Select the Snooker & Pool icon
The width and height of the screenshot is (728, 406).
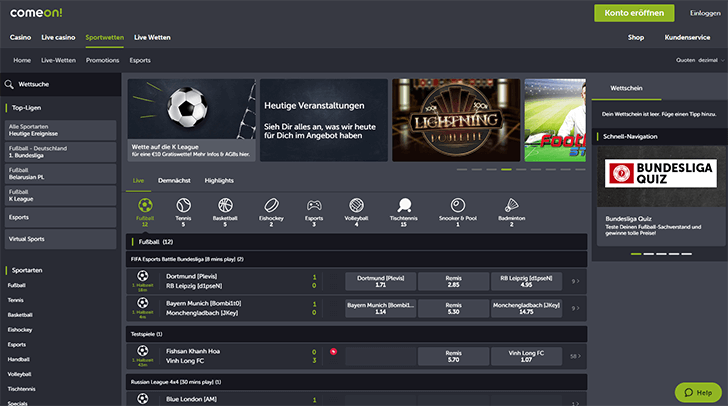[458, 205]
